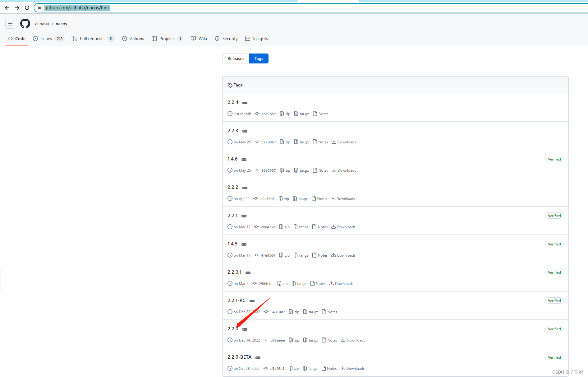588x377 pixels.
Task: Open Downloads for tag 2.2.3
Action: 344,142
